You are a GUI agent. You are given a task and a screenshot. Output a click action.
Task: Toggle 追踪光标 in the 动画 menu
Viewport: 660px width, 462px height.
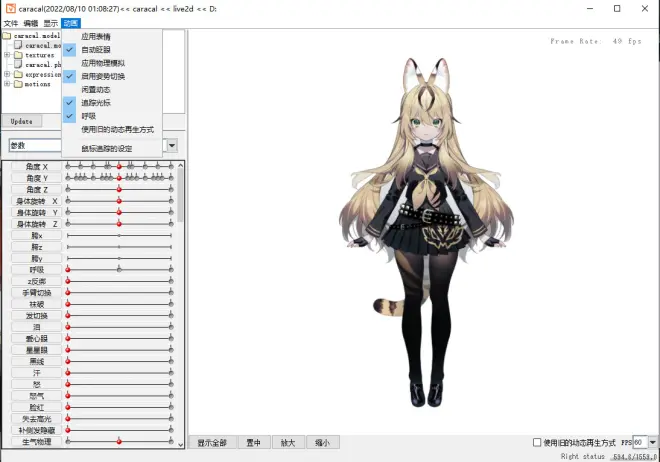click(x=112, y=103)
